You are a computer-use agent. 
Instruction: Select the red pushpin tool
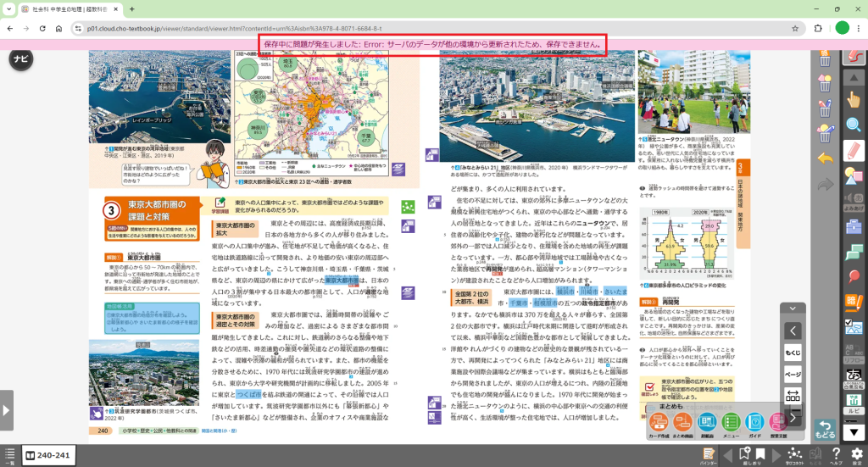point(854,276)
